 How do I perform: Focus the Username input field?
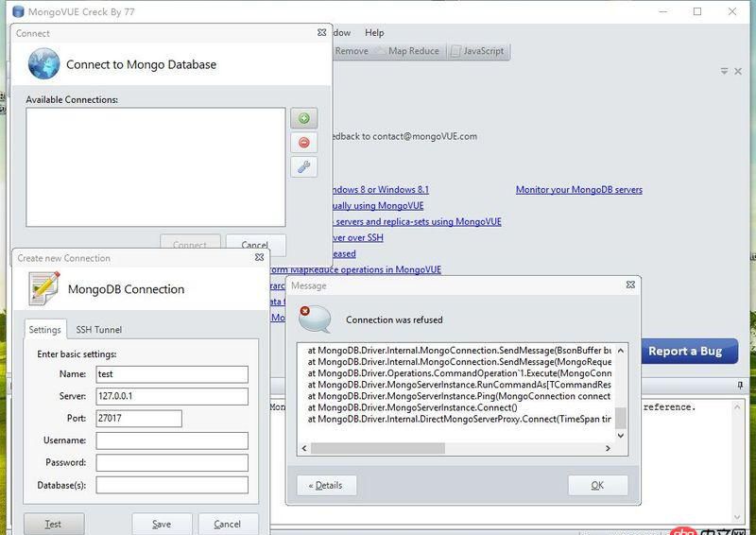[x=172, y=440]
